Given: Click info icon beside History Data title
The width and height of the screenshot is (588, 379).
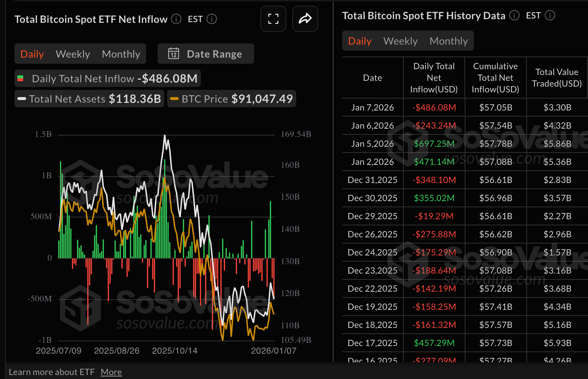Looking at the screenshot, I should pyautogui.click(x=514, y=16).
